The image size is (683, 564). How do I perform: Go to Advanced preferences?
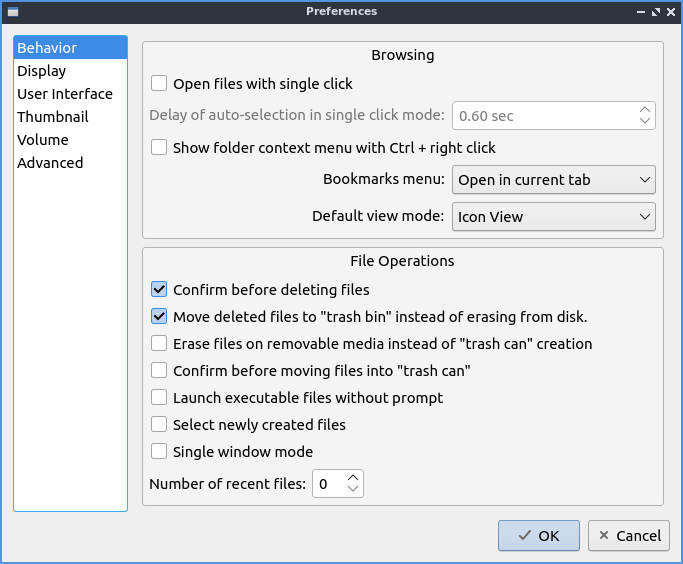pos(50,163)
